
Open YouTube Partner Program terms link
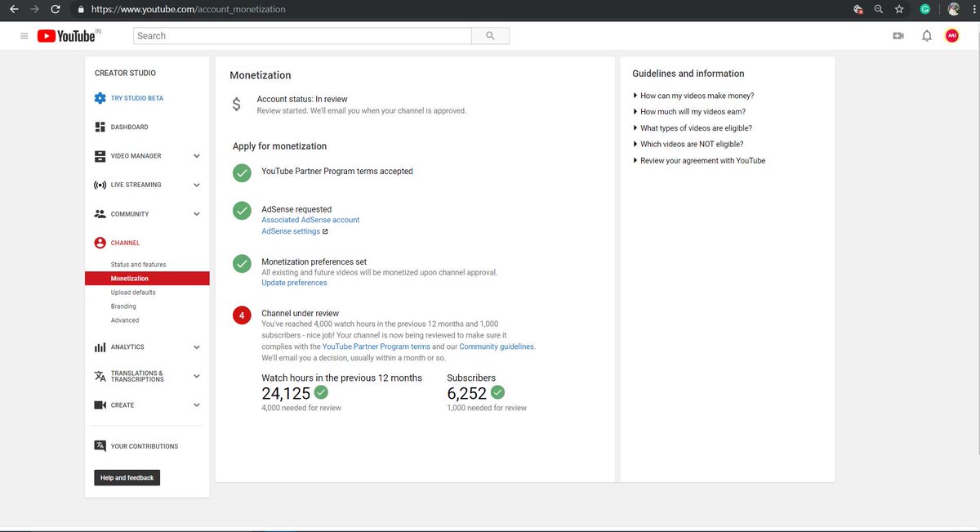pyautogui.click(x=376, y=346)
